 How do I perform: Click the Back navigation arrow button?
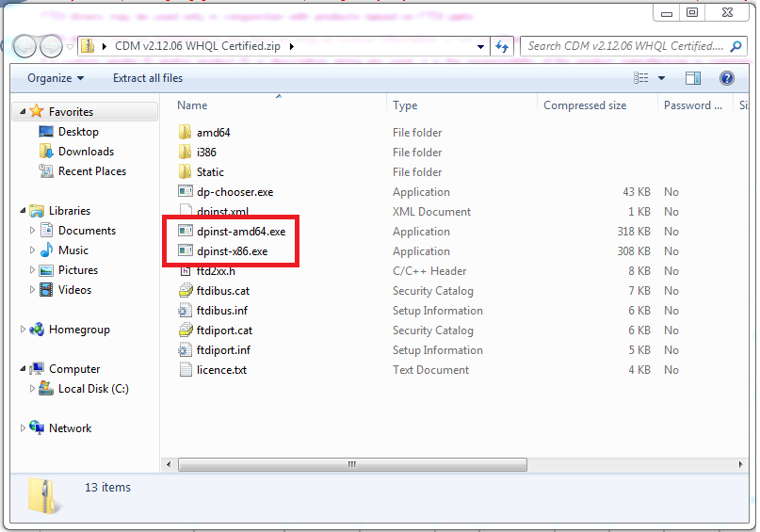point(24,46)
